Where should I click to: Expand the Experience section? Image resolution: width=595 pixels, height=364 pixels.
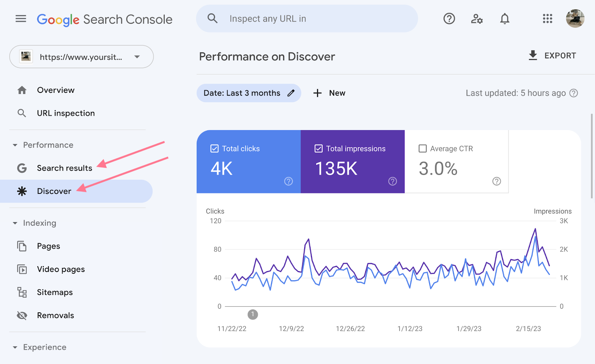15,347
